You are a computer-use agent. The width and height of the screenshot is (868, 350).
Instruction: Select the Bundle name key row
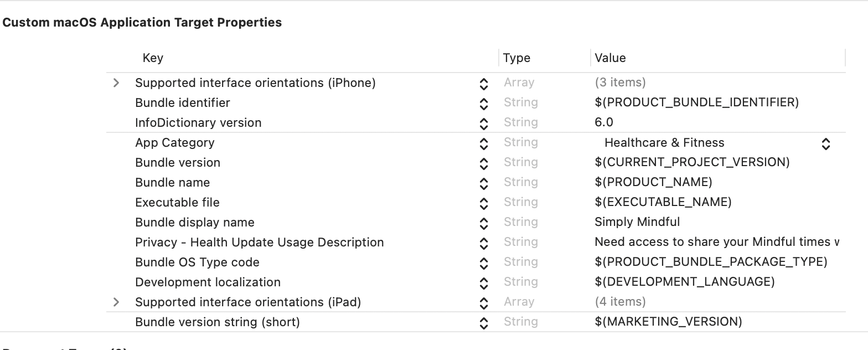172,183
